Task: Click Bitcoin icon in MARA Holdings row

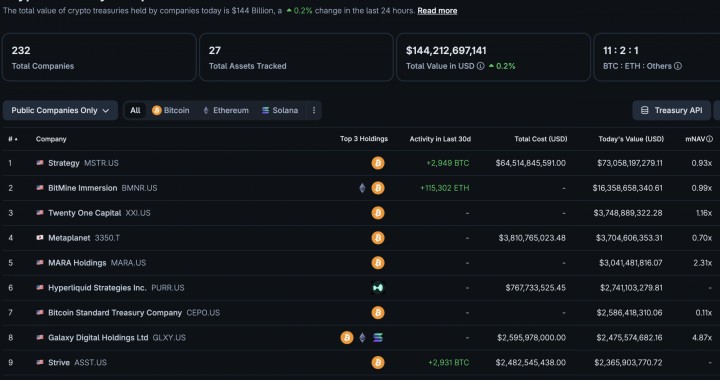Action: tap(377, 263)
